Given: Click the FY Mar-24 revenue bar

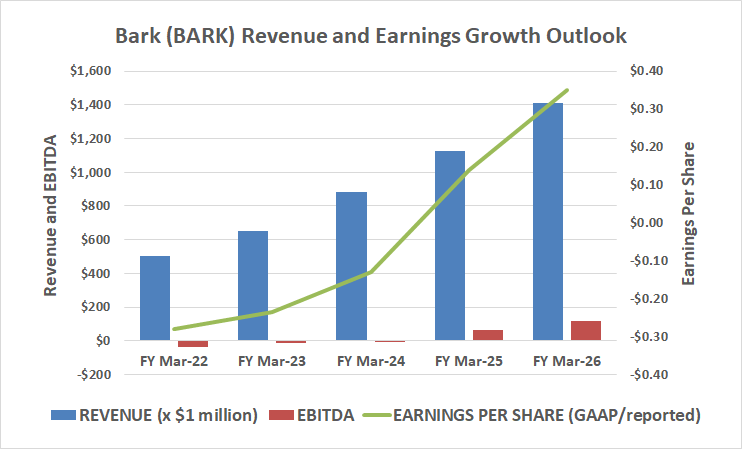Looking at the screenshot, I should 351,266.
